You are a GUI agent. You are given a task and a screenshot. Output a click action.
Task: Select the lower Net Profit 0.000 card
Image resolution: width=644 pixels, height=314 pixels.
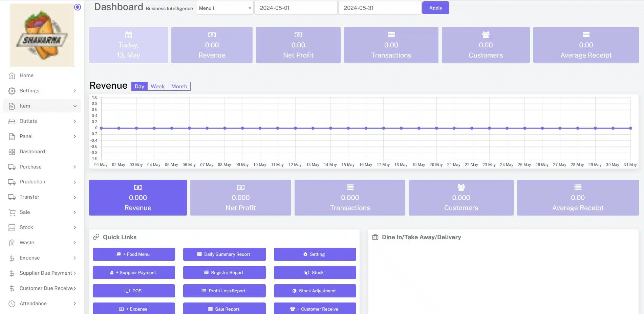[241, 198]
